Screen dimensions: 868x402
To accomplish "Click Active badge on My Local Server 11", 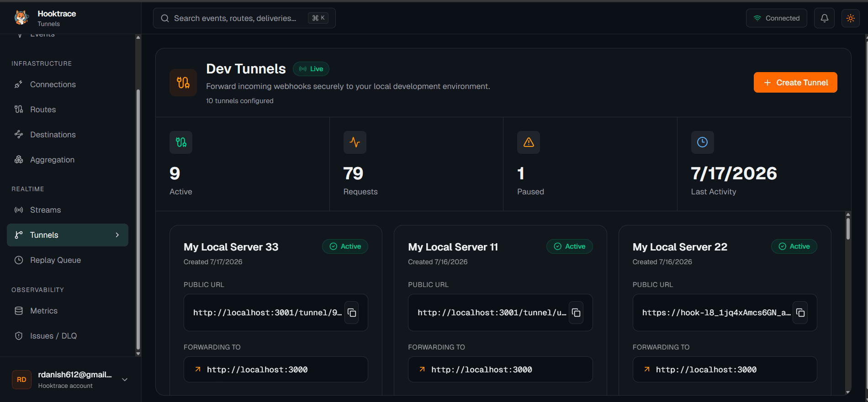I will point(570,246).
